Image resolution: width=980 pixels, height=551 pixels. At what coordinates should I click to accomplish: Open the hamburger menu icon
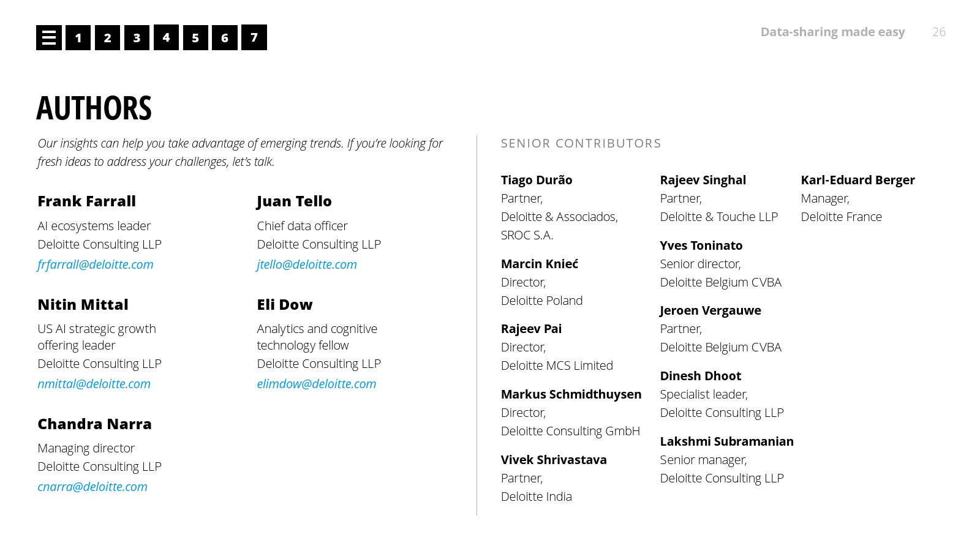tap(49, 38)
